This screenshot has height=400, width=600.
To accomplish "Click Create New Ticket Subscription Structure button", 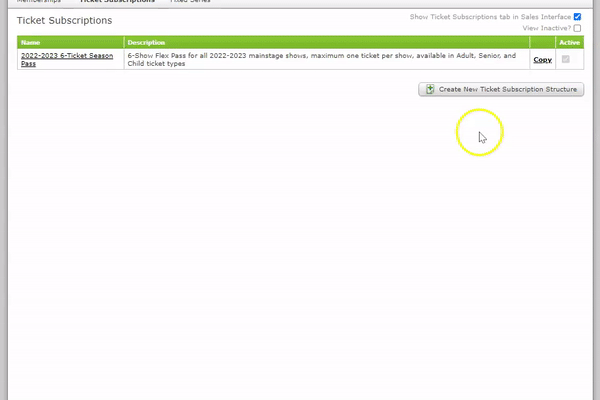I will (x=501, y=89).
